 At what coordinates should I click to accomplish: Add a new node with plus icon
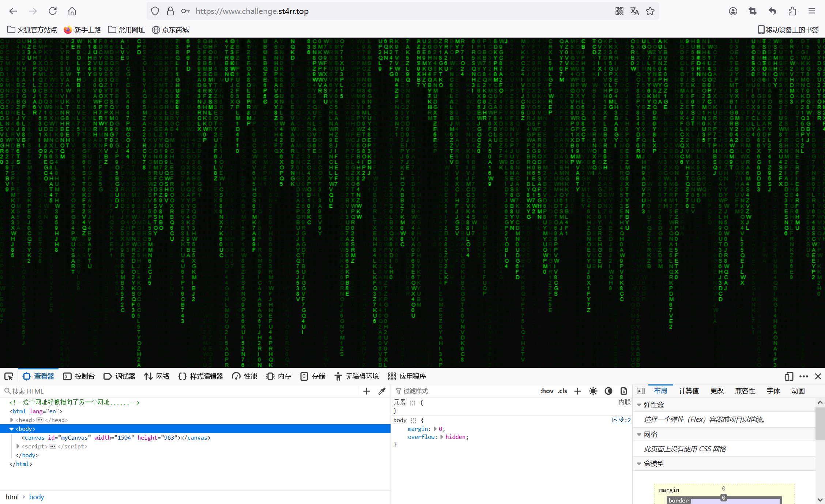366,391
